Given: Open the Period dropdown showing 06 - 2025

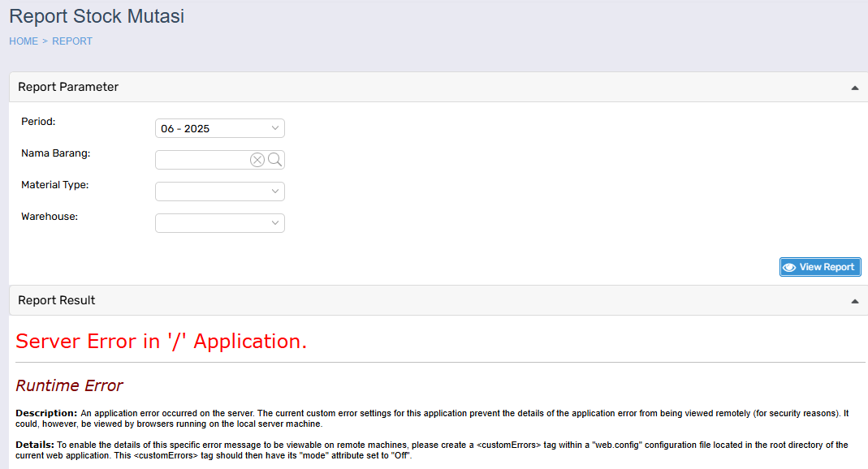Looking at the screenshot, I should [219, 128].
